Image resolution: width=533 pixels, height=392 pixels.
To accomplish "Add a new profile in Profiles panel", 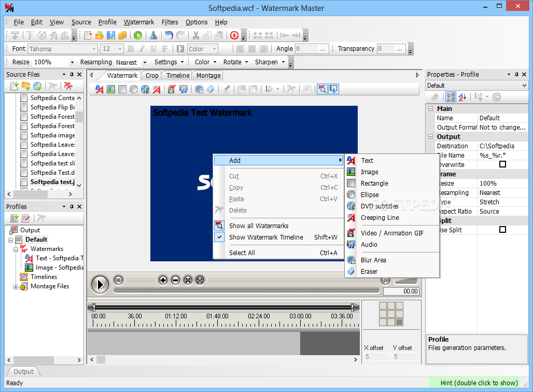I will 15,218.
